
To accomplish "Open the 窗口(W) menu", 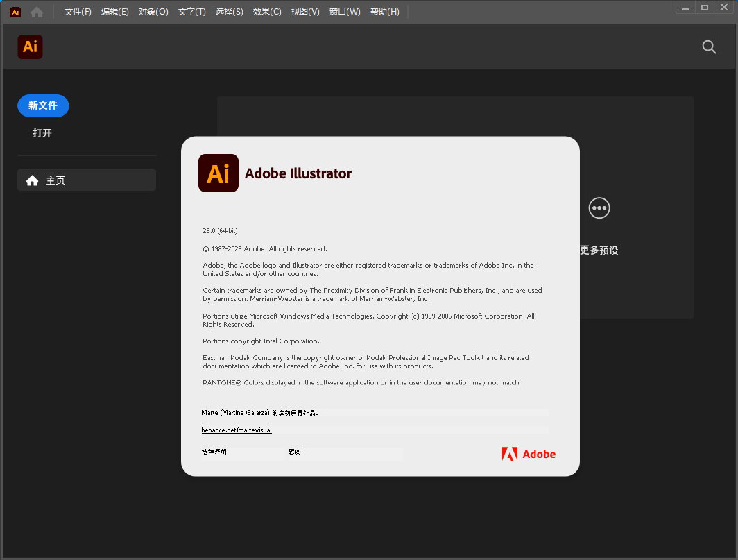I will [x=345, y=12].
